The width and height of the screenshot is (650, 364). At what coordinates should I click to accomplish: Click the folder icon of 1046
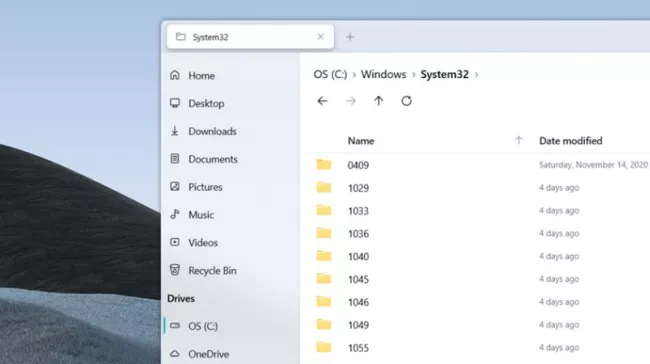[x=324, y=301]
